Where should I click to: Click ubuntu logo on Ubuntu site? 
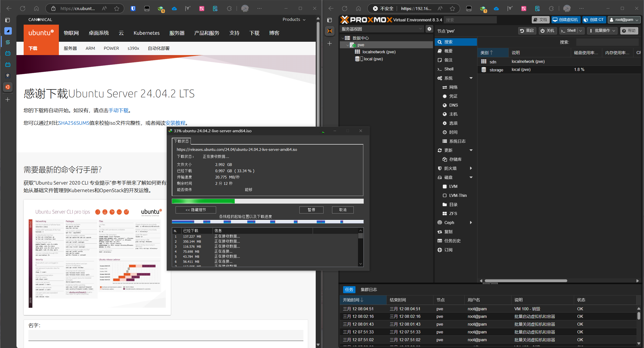41,33
